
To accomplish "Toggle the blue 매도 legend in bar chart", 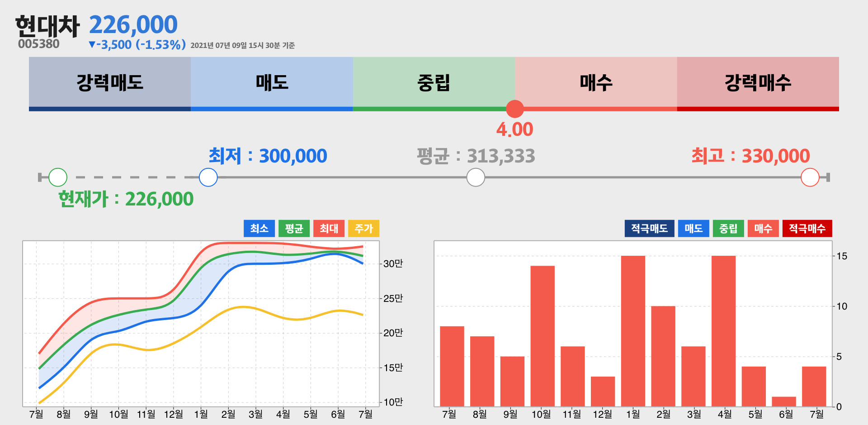I will point(693,229).
